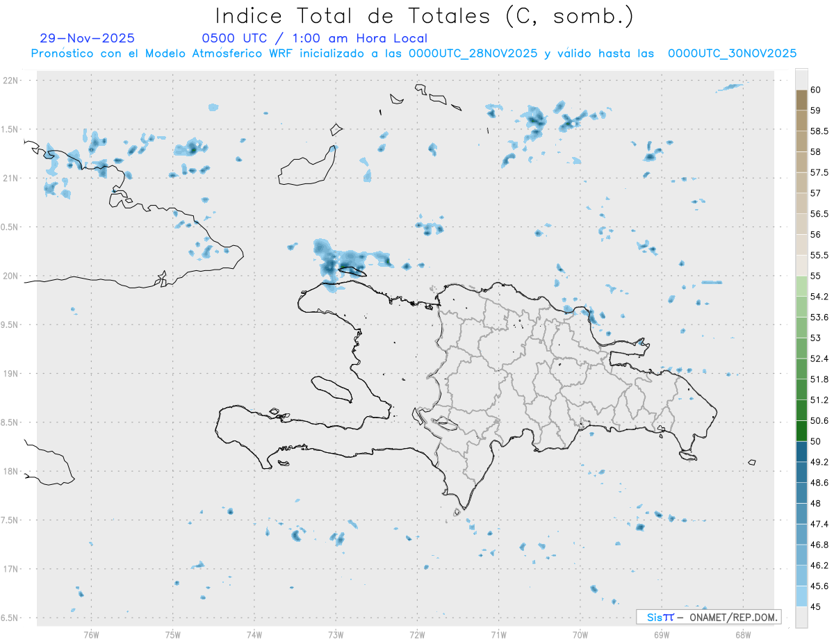Screen dimensions: 834x644
Task: Select the latitude axis label "20N"
Action: [x=11, y=276]
